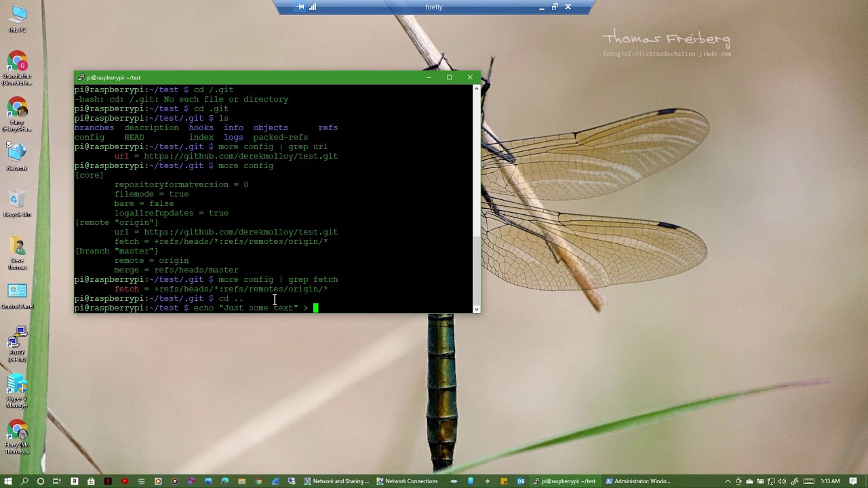Minimize the firefly remote session bar

click(x=541, y=7)
